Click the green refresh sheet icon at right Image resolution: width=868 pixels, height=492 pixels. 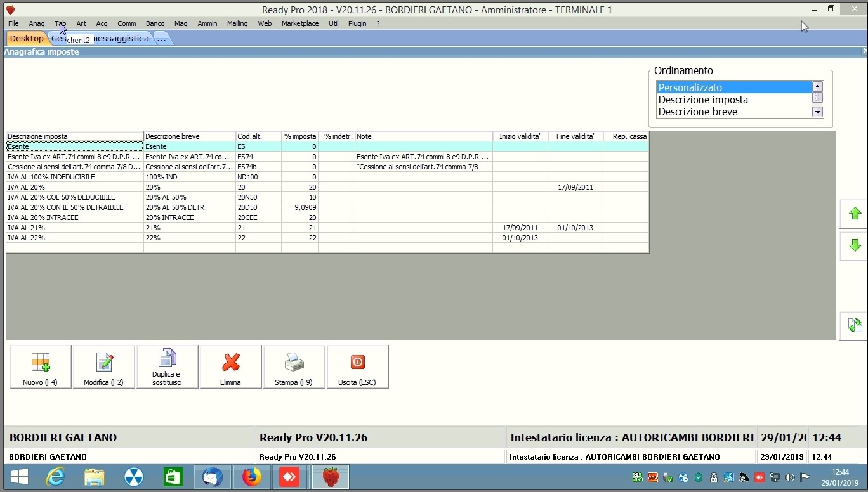(855, 326)
